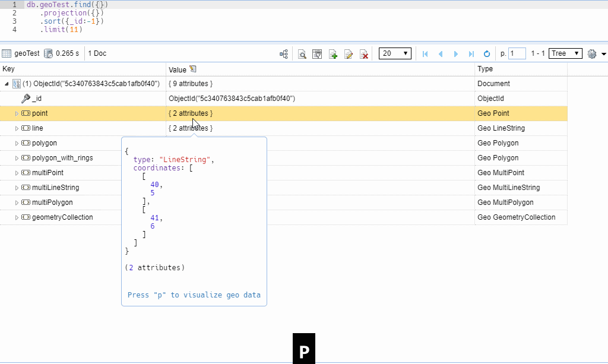Open the settings gear icon
This screenshot has height=364, width=608.
(592, 54)
